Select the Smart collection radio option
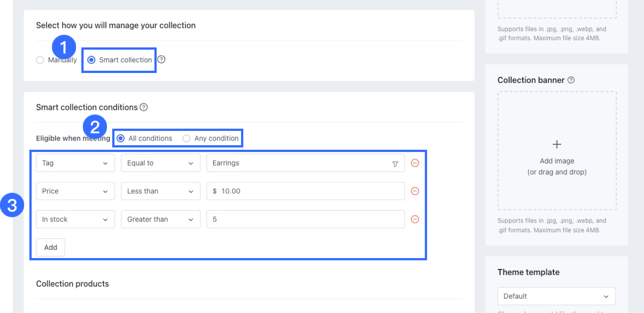This screenshot has width=644, height=313. click(x=92, y=60)
